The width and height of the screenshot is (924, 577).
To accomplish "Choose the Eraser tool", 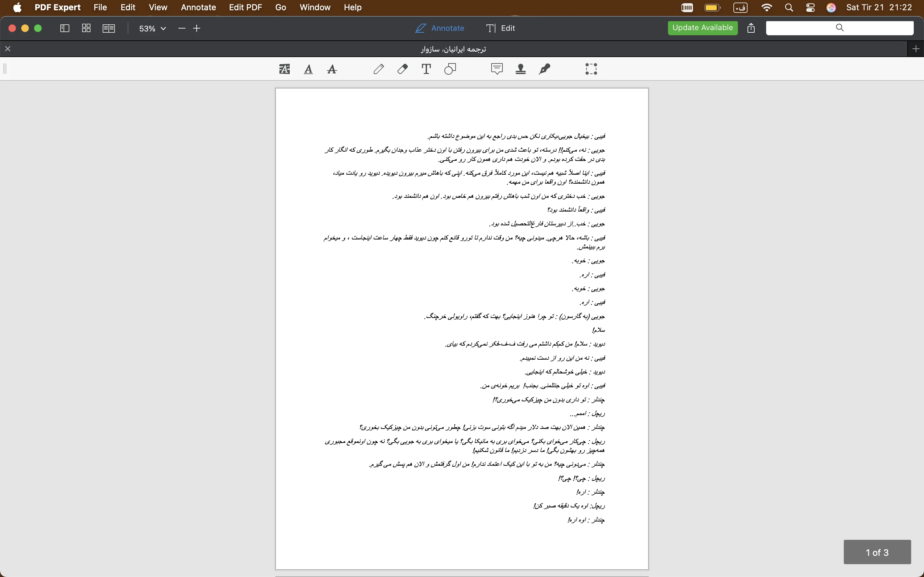I will (x=402, y=69).
